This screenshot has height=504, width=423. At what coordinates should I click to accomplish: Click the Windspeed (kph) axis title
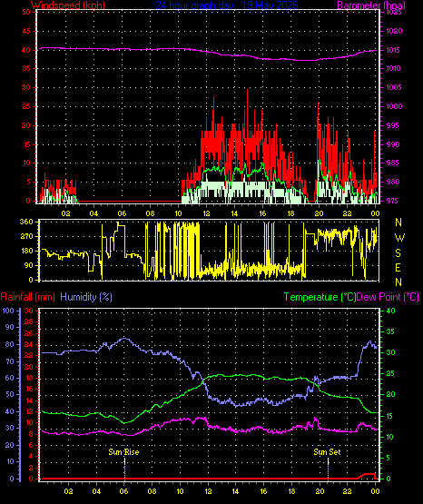click(x=68, y=5)
